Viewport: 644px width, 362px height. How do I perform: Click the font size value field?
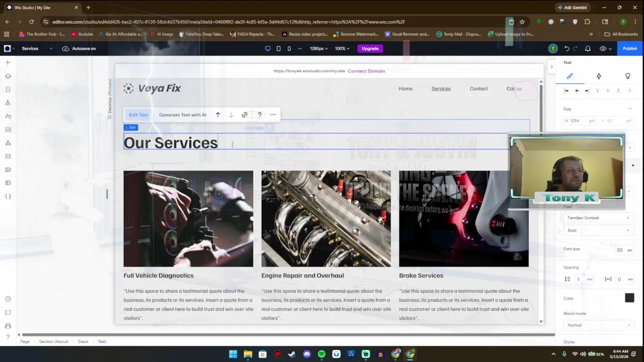coord(620,250)
